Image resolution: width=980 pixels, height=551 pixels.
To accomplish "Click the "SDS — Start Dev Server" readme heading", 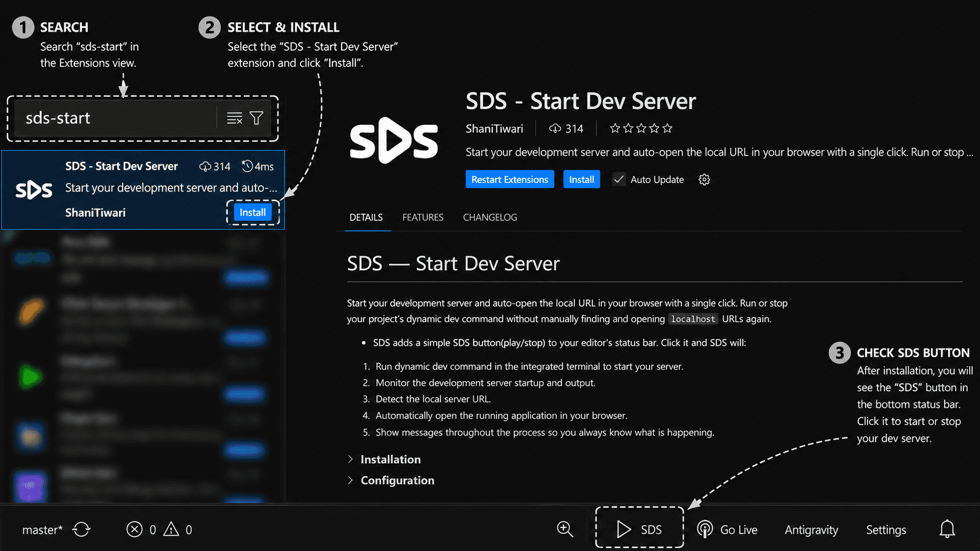I will tap(453, 264).
